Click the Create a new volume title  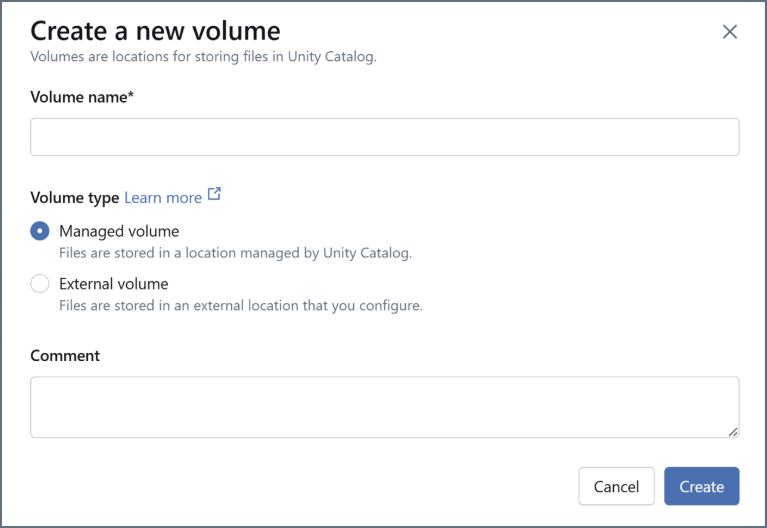(x=155, y=31)
